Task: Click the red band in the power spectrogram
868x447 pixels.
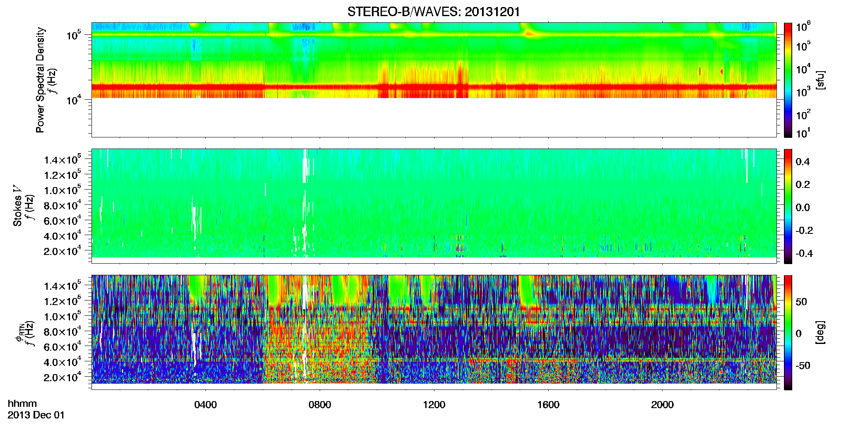Action: (434, 87)
